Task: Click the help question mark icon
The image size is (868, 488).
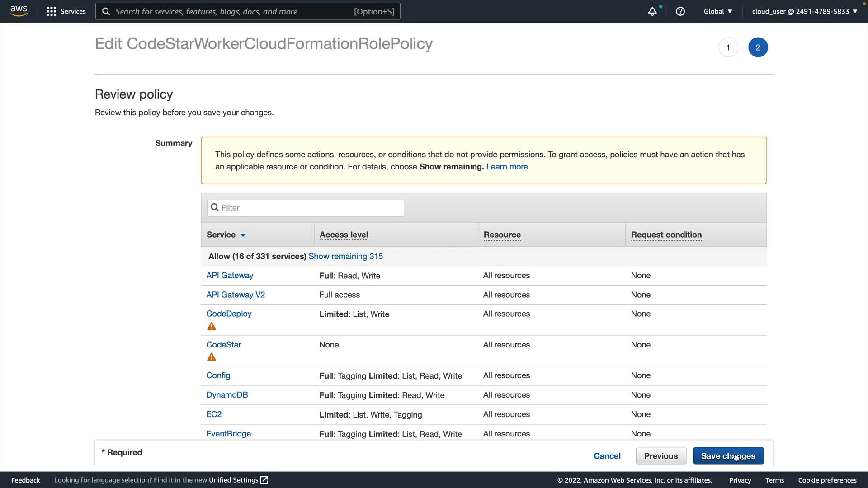Action: point(680,11)
